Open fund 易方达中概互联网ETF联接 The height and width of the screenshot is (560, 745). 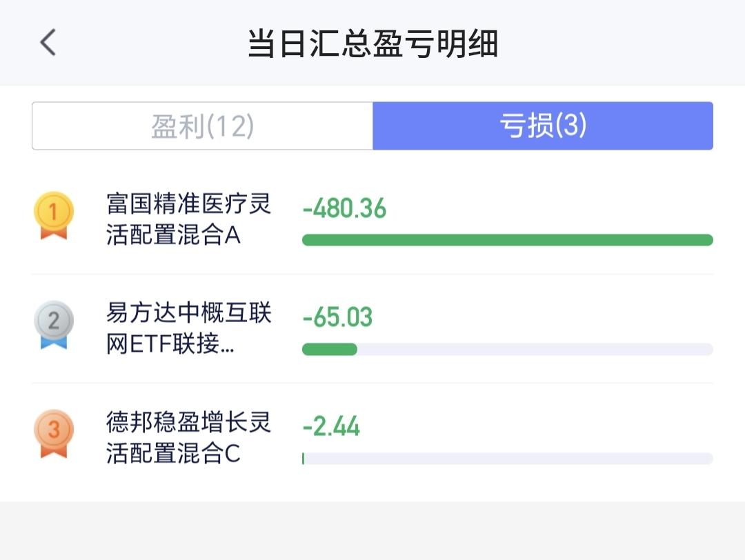(x=188, y=328)
